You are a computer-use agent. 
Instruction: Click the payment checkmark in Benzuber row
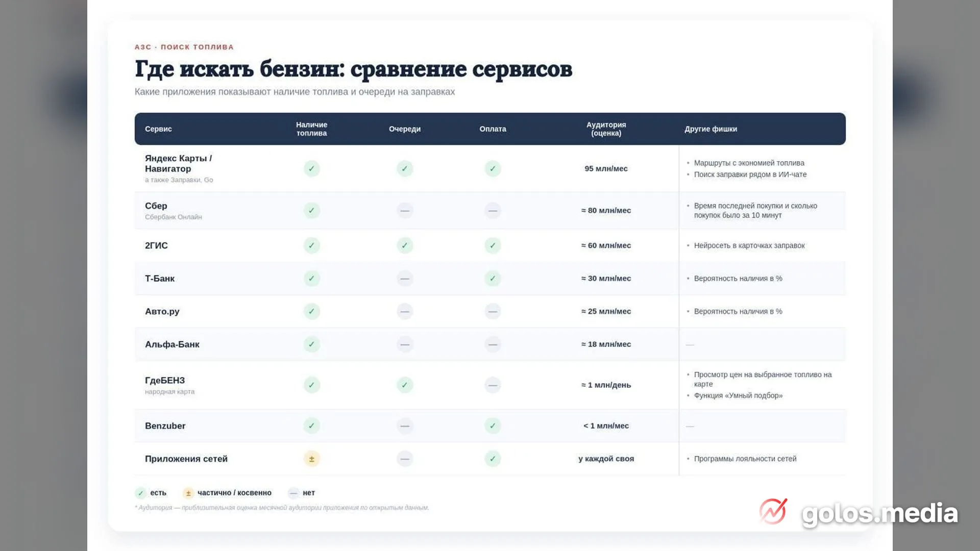(493, 425)
